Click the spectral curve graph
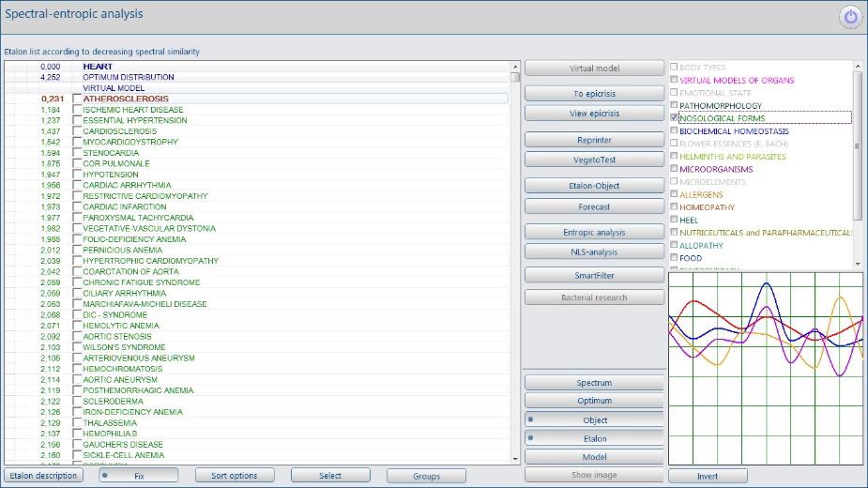Screen dimensions: 868x488 [x=765, y=368]
